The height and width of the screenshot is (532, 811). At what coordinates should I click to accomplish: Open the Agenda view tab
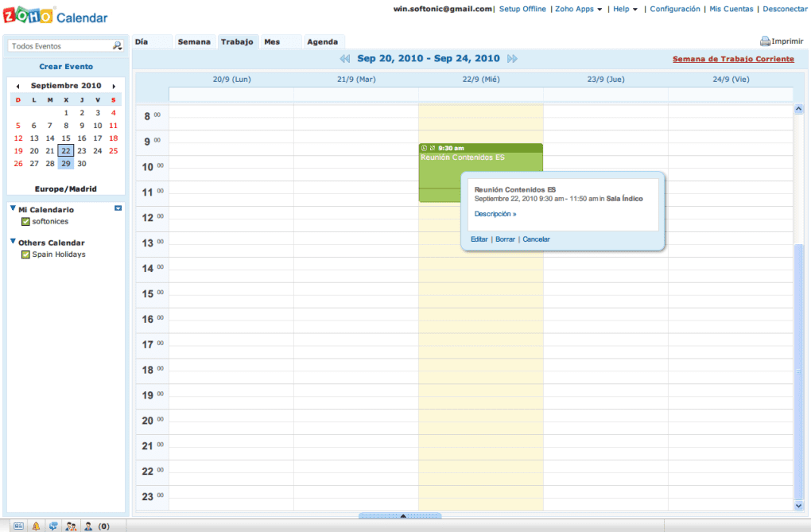click(x=323, y=42)
